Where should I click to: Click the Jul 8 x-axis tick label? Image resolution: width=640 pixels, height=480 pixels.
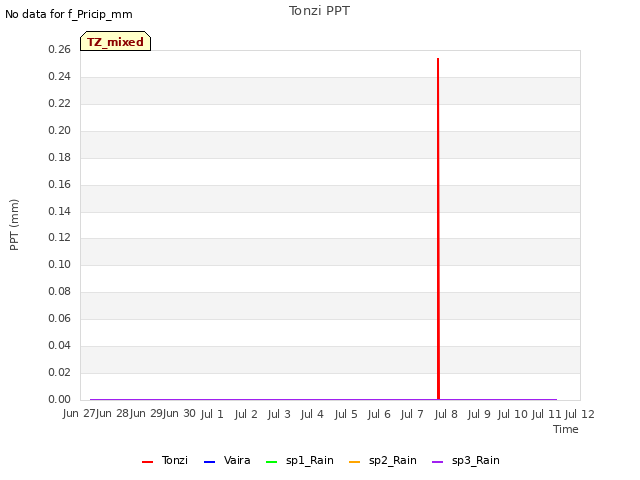click(446, 414)
